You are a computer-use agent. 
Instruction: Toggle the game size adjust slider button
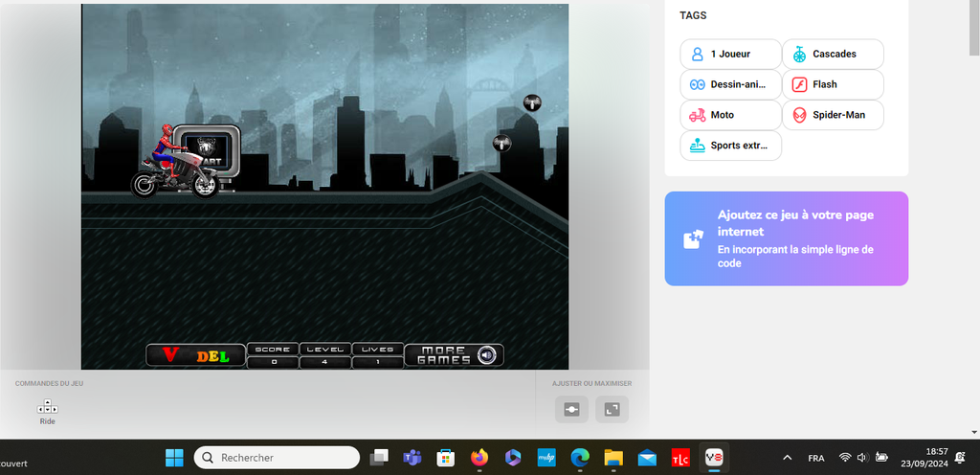(571, 409)
